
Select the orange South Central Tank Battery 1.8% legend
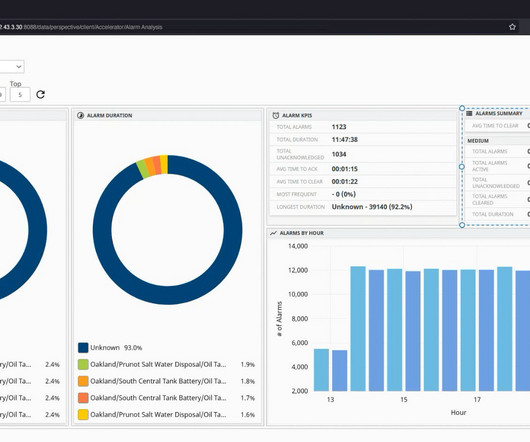(166, 381)
